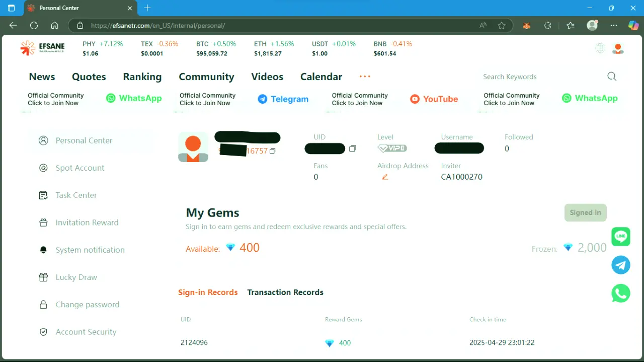Open favorites list icon
644x362 pixels.
[x=570, y=25]
